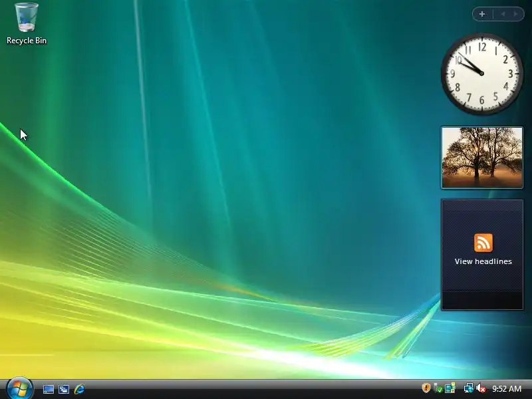Launch Internet Explorer from quick launch
Image resolution: width=532 pixels, height=399 pixels.
point(79,389)
